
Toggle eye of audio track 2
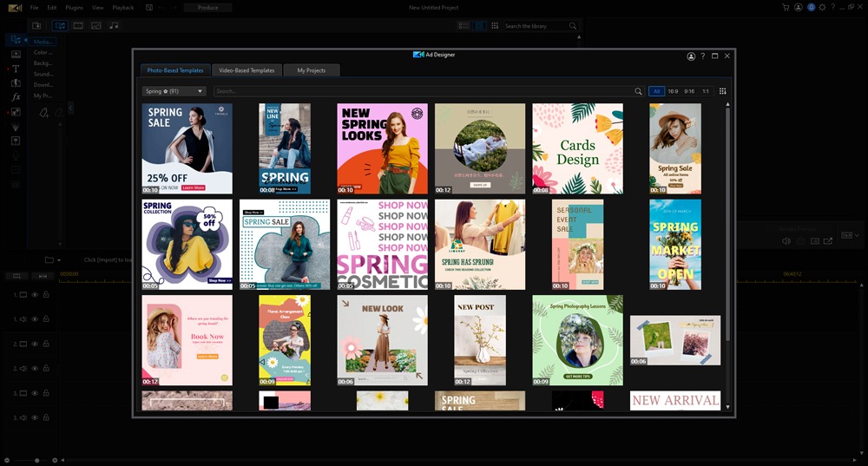coord(35,368)
